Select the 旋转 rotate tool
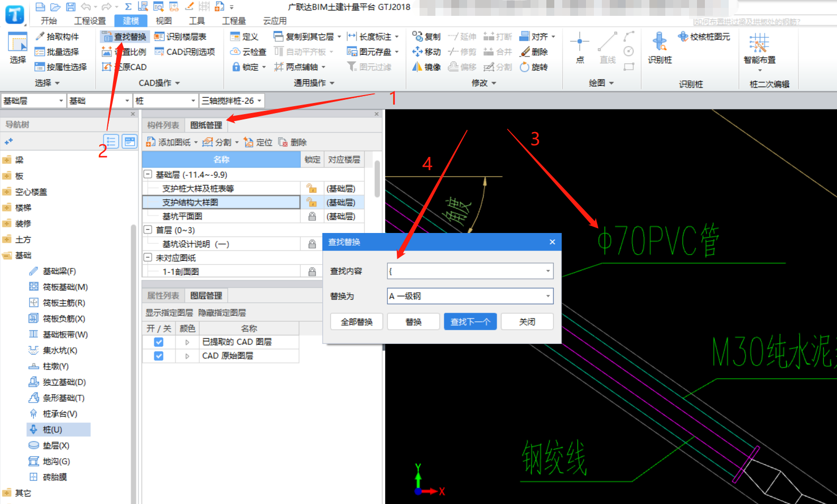Image resolution: width=837 pixels, height=504 pixels. pyautogui.click(x=534, y=67)
